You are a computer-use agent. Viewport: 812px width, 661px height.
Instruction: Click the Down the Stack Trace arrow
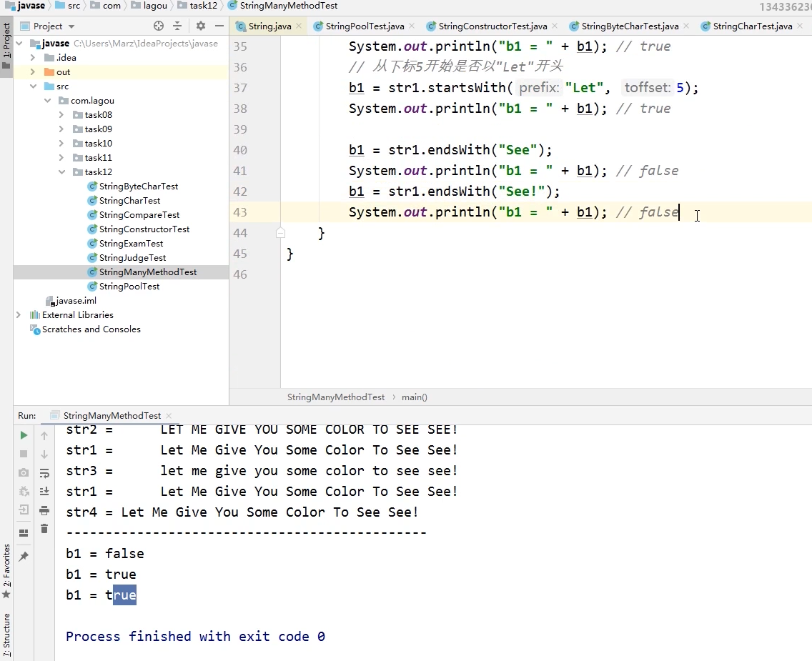pos(44,454)
